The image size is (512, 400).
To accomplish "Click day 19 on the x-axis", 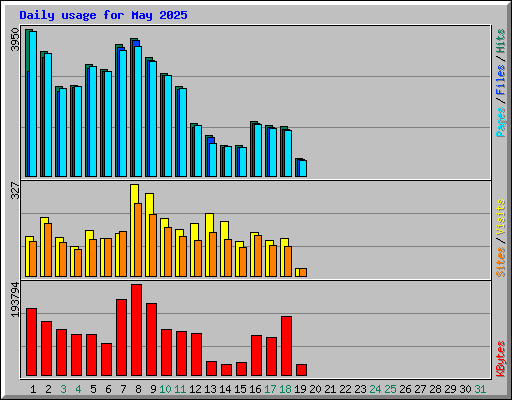I will [300, 389].
